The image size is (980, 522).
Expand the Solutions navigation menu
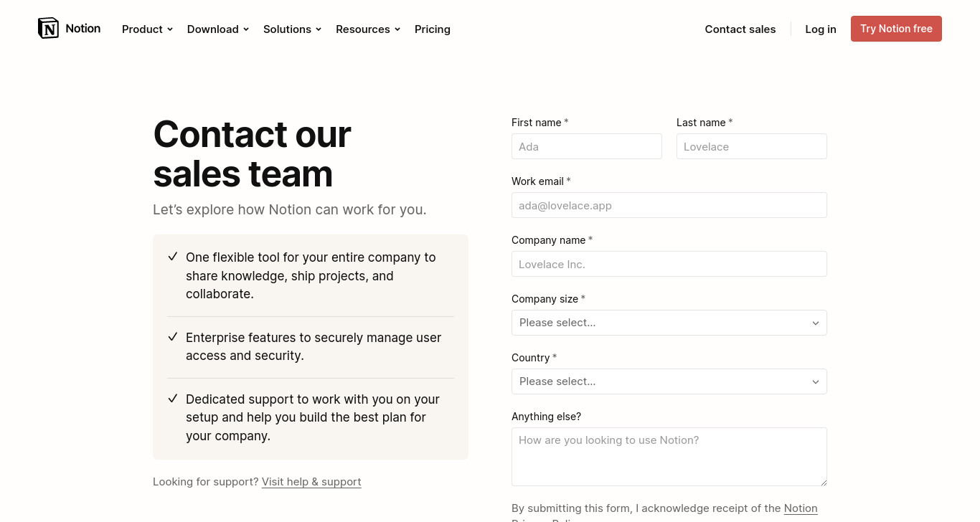click(292, 29)
